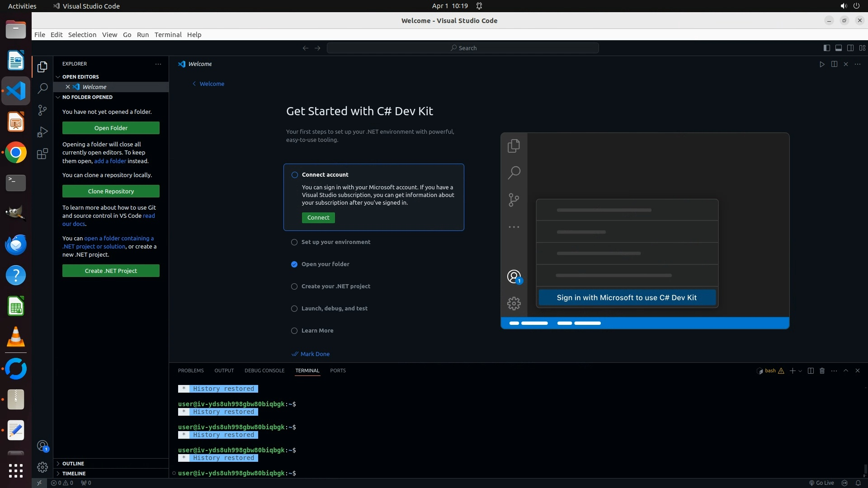The width and height of the screenshot is (868, 488).
Task: Split the terminal panel
Action: (811, 371)
